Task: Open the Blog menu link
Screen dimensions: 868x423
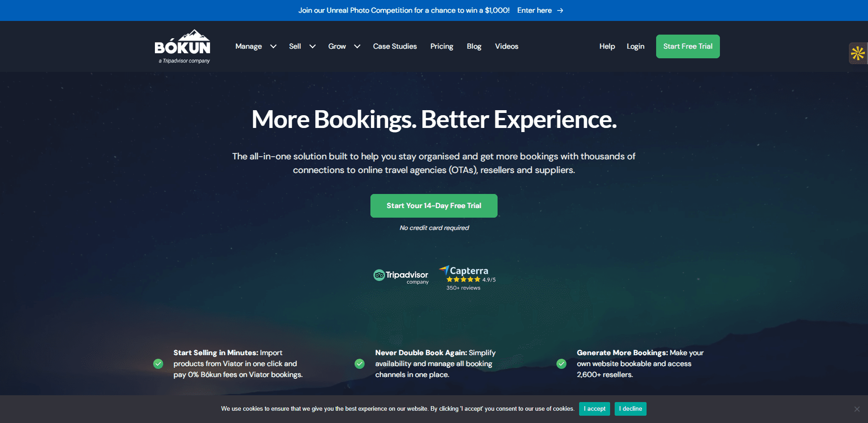Action: click(x=474, y=46)
